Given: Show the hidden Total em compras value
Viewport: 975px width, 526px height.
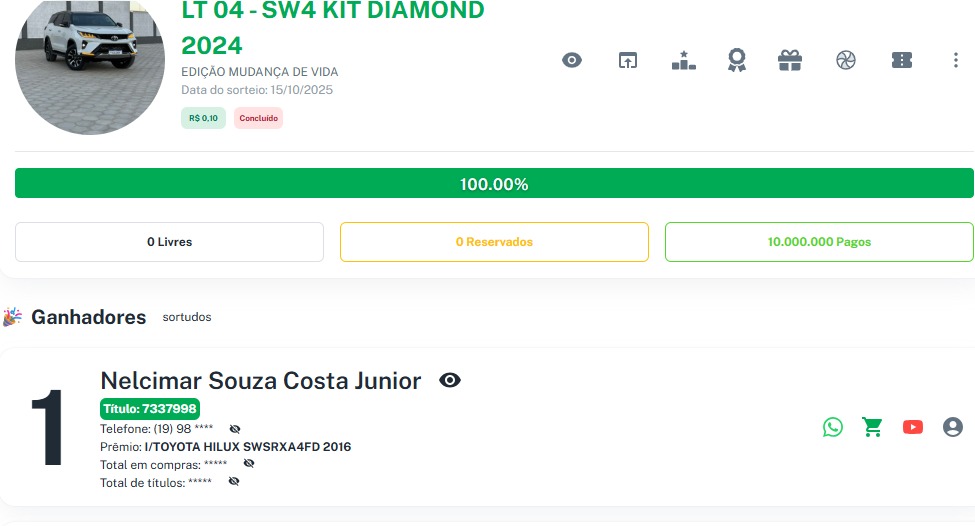Looking at the screenshot, I should pyautogui.click(x=249, y=464).
